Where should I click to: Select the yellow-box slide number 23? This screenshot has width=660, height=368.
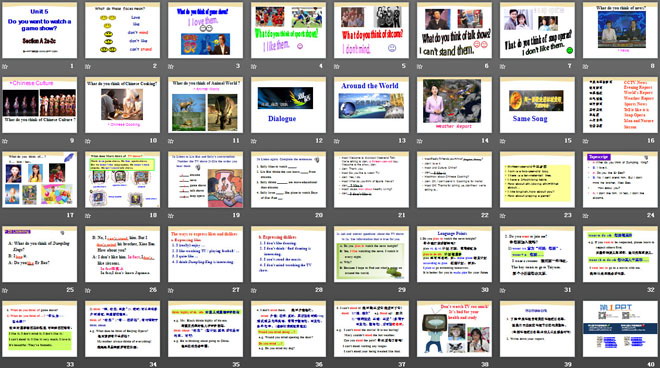537,179
